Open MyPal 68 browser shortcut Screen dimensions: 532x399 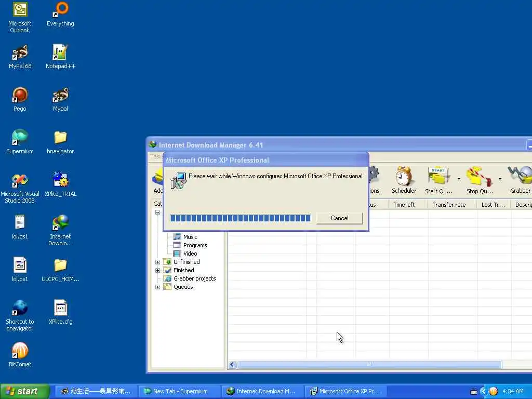point(20,57)
